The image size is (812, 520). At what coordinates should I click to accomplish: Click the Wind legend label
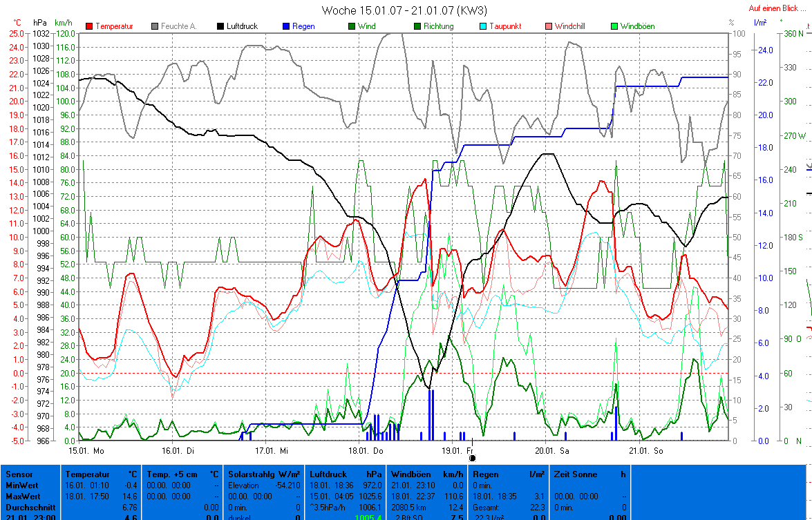[367, 26]
